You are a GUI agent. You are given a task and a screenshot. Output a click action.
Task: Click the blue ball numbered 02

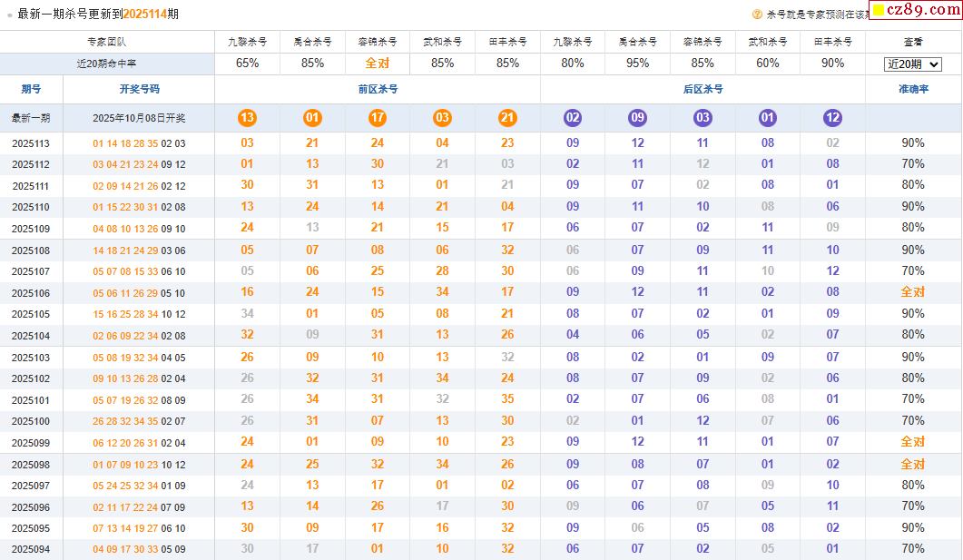tap(573, 118)
